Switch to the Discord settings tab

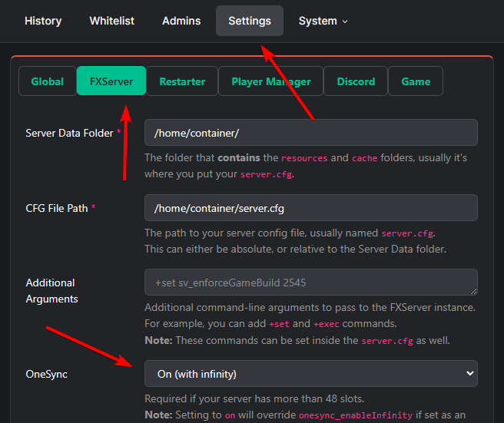[356, 81]
